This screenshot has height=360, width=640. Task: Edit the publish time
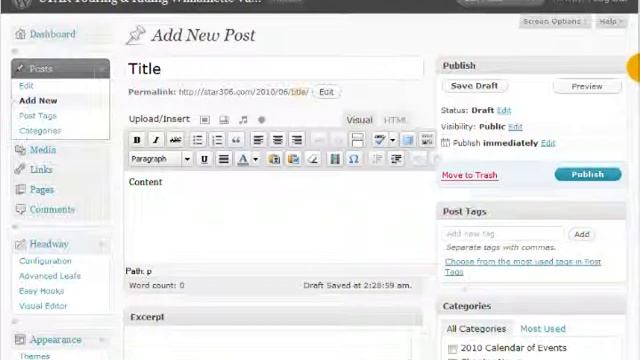pyautogui.click(x=548, y=143)
